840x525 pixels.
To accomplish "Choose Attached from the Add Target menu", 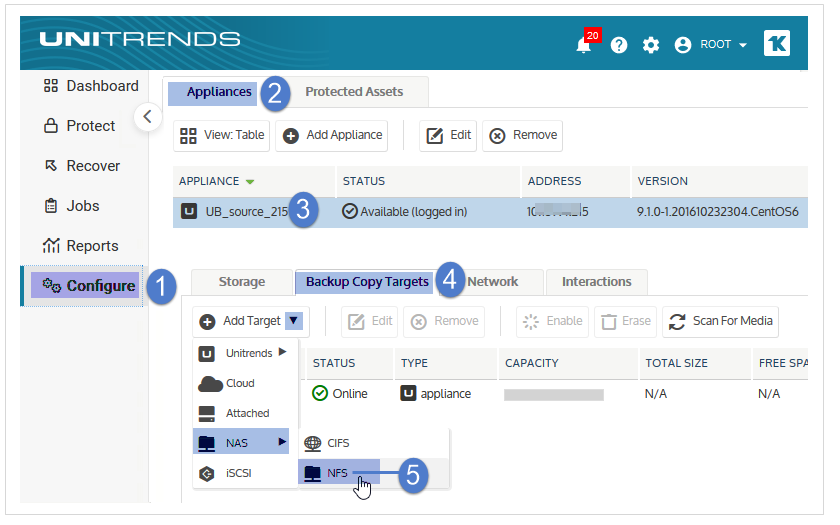I will click(245, 414).
